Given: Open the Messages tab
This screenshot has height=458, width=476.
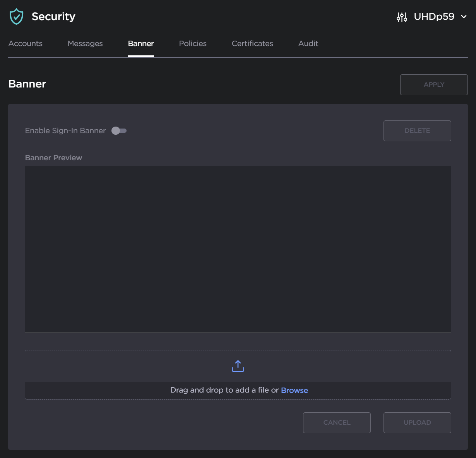Looking at the screenshot, I should 85,44.
